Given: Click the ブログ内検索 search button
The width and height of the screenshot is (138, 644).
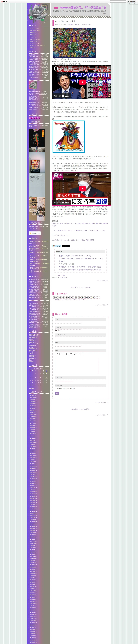Looking at the screenshot, I should (x=131, y=2).
